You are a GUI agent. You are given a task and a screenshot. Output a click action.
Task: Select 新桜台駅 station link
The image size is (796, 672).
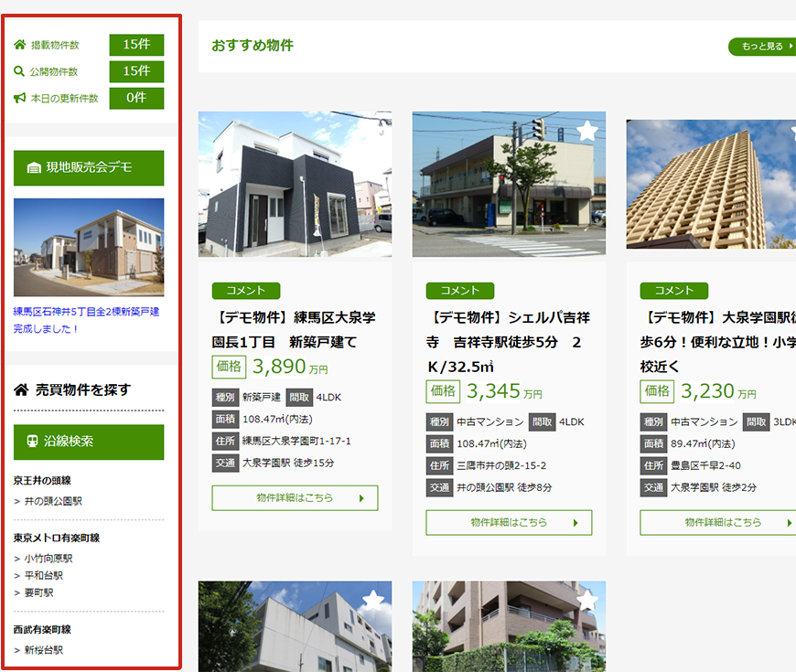coord(44,650)
